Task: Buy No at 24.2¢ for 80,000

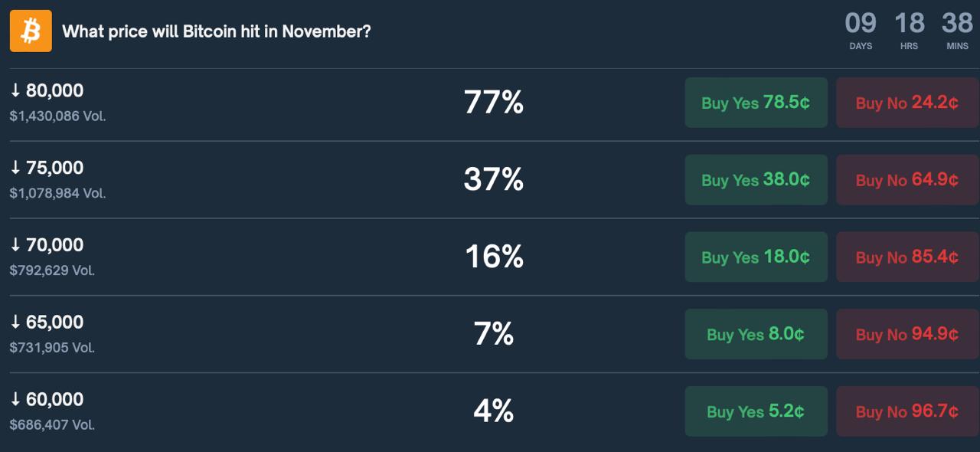Action: 906,103
